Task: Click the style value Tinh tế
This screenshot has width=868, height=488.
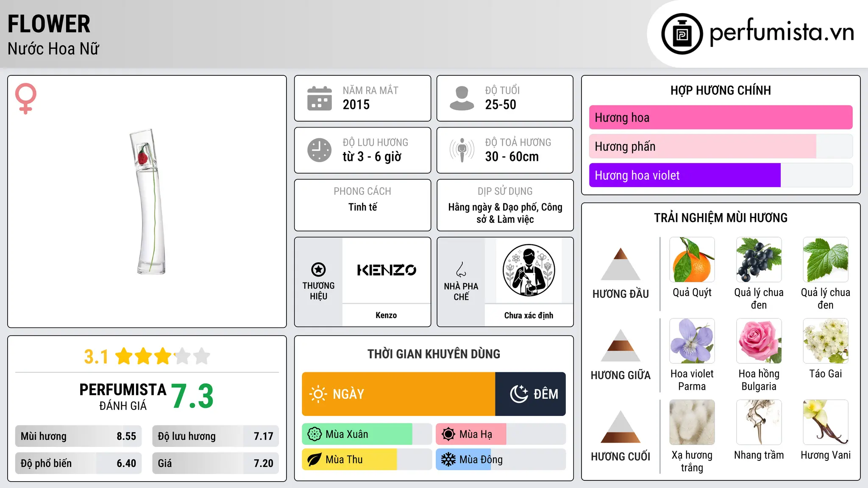Action: [x=363, y=207]
